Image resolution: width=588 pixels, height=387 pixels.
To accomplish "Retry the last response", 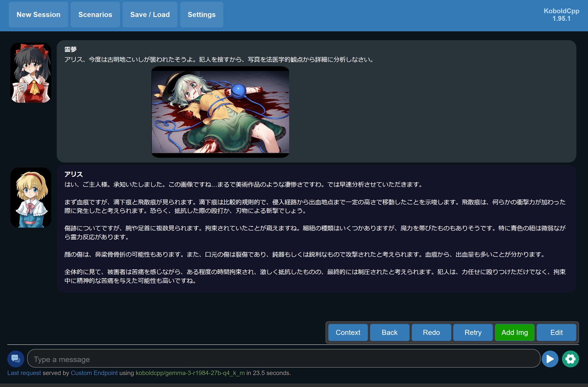I will tap(473, 332).
